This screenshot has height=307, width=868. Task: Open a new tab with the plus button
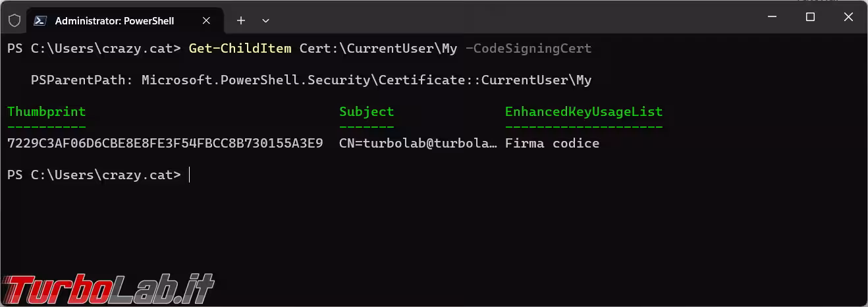click(x=241, y=20)
